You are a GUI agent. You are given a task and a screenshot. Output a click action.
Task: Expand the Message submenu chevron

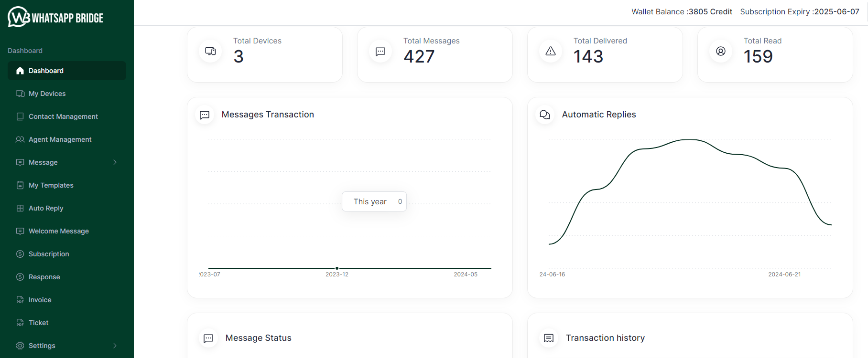[x=115, y=162]
